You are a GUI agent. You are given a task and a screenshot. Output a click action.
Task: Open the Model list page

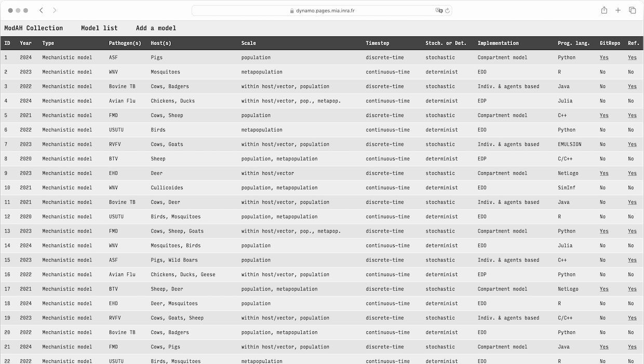coord(99,28)
